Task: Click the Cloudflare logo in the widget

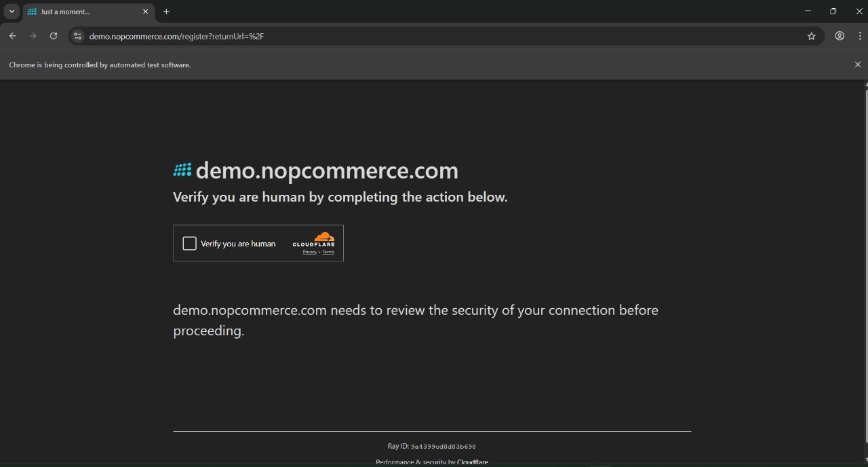Action: [x=314, y=240]
